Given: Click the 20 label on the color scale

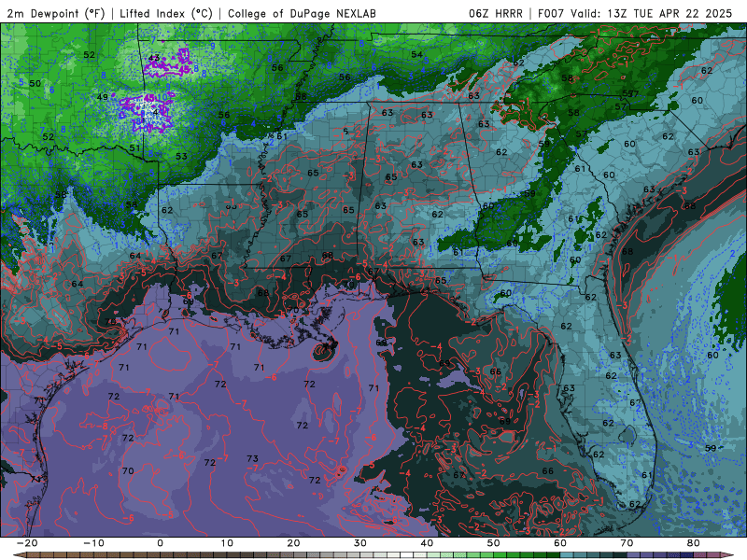Looking at the screenshot, I should (293, 543).
